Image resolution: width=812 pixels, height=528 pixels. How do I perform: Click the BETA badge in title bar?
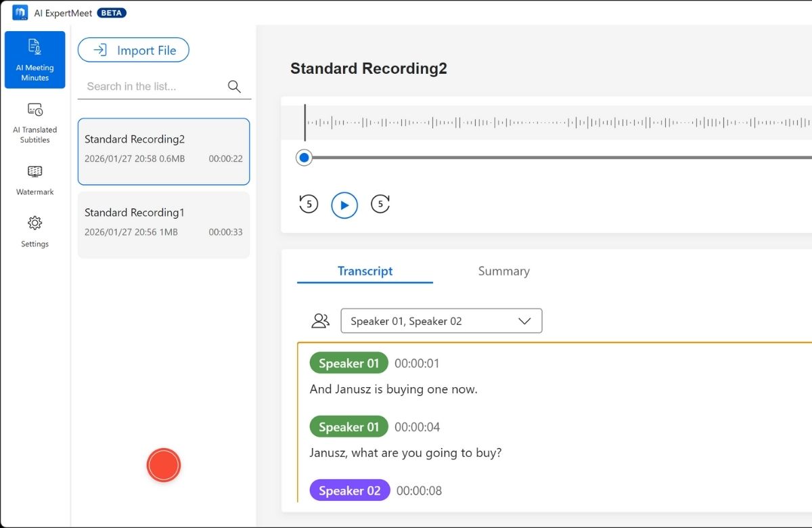click(x=112, y=13)
